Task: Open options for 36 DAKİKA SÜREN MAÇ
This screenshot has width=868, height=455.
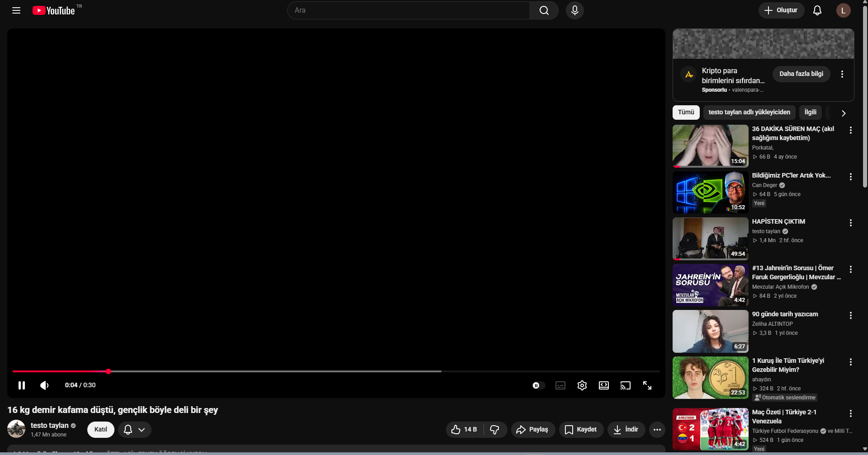Action: pyautogui.click(x=851, y=130)
